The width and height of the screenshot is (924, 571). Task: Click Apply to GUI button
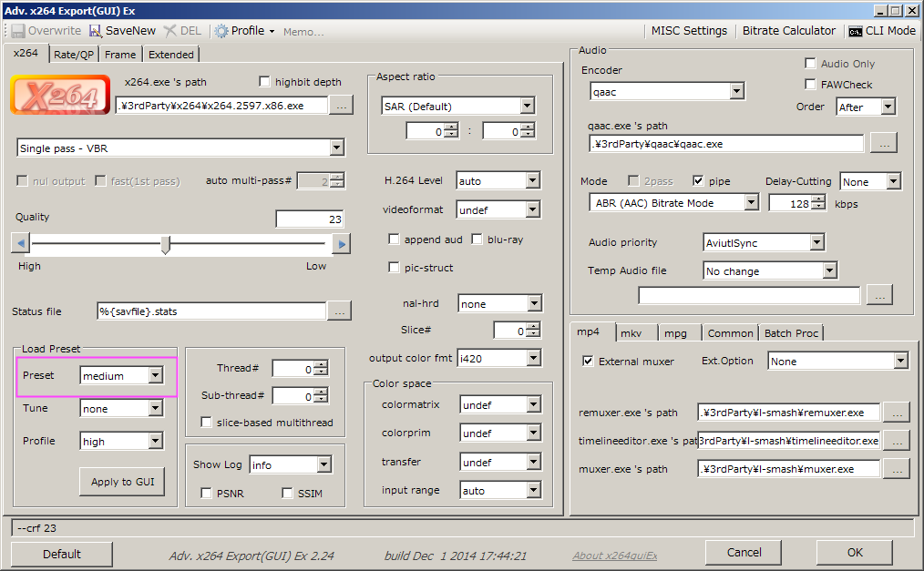(x=122, y=482)
